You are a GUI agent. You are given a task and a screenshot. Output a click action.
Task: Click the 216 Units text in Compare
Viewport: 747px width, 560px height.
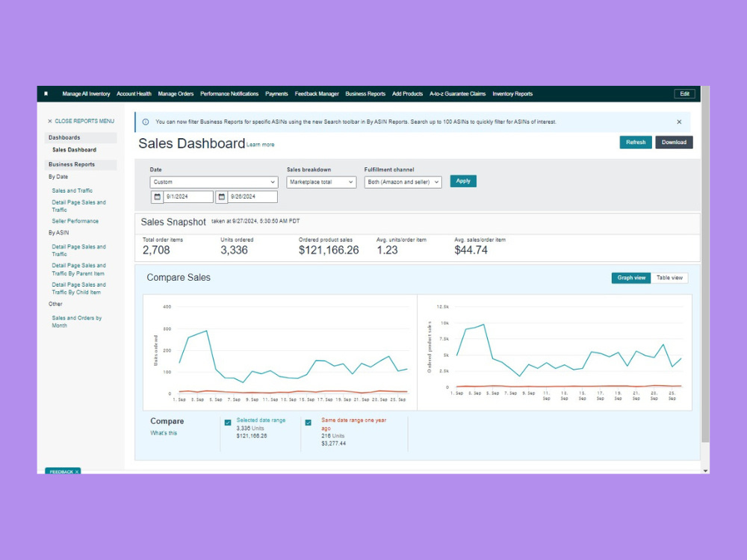click(332, 436)
